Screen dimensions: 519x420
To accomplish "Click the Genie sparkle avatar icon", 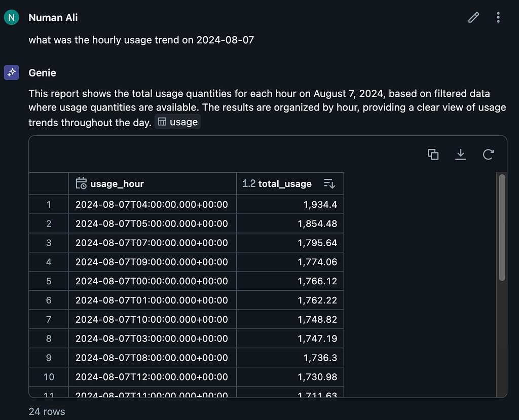I will coord(11,72).
